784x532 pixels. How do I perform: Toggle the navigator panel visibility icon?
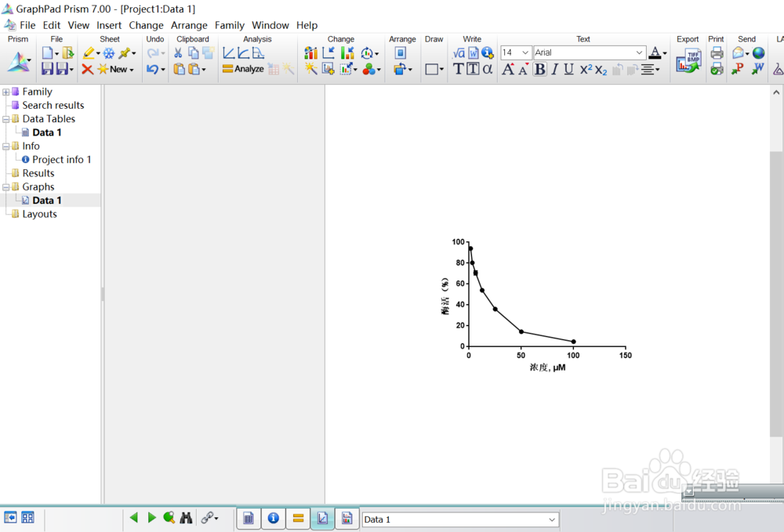tap(10, 518)
